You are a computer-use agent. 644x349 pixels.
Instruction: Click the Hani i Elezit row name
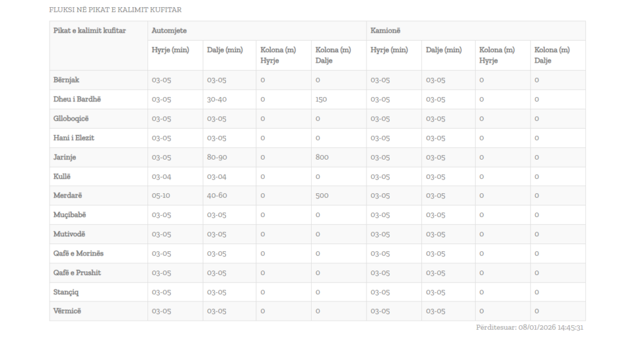(x=74, y=138)
